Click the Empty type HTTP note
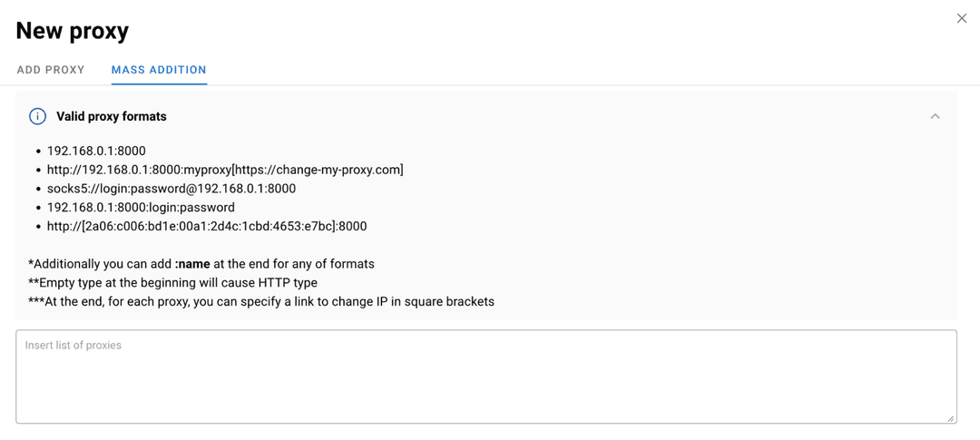 (x=172, y=283)
